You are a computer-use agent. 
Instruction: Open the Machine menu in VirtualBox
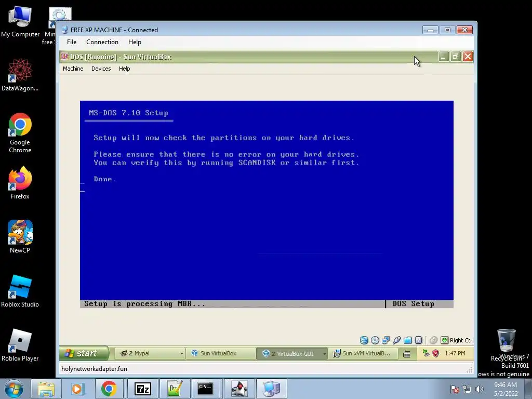pos(73,69)
